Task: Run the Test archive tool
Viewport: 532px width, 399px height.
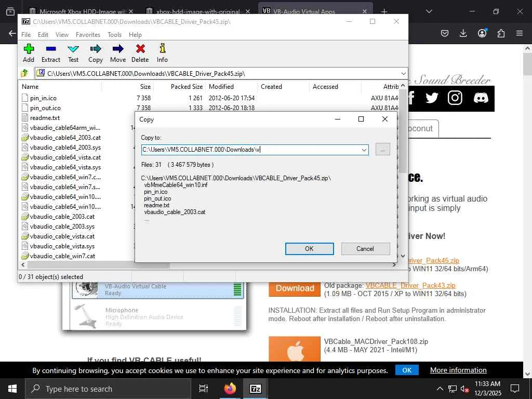Action: 73,53
